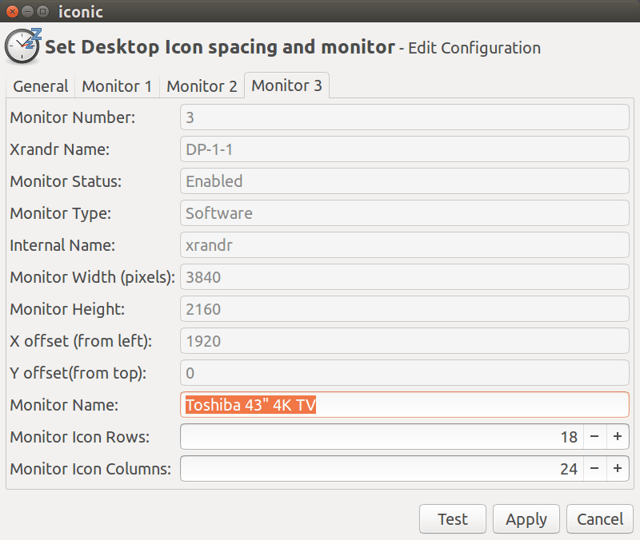640x540 pixels.
Task: Increase Monitor Icon Columns value
Action: (x=618, y=468)
